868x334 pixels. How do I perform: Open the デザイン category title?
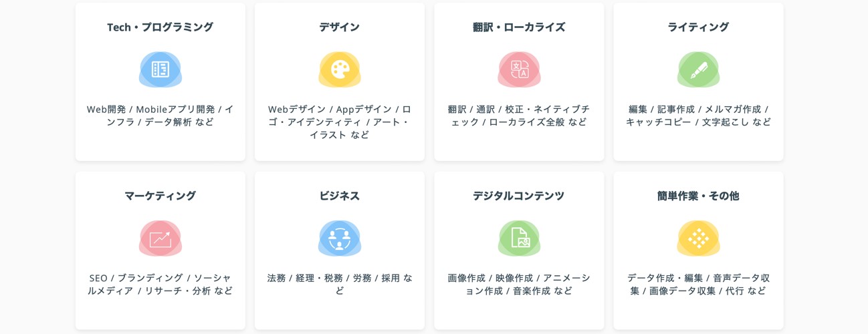pyautogui.click(x=340, y=27)
